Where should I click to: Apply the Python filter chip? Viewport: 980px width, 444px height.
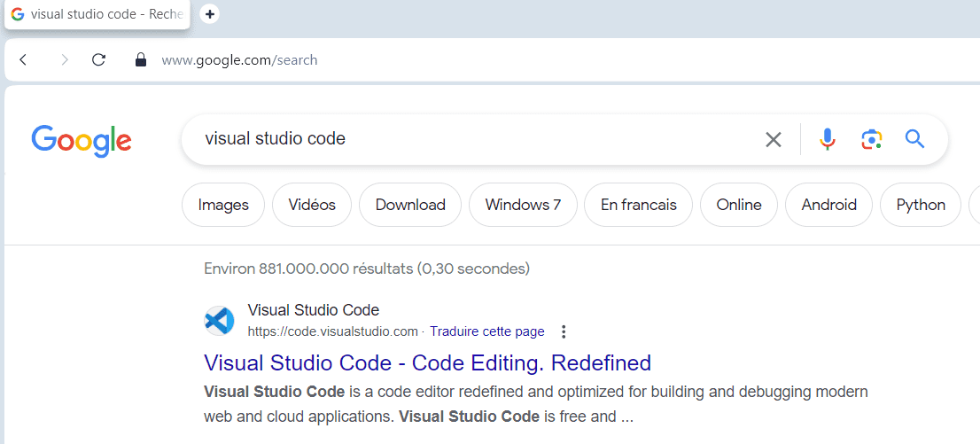[920, 205]
